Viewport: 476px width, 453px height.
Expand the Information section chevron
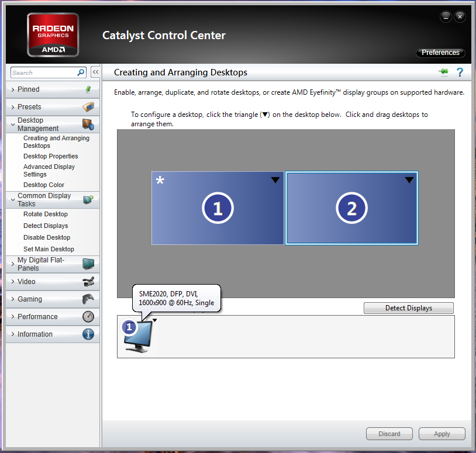[13, 334]
